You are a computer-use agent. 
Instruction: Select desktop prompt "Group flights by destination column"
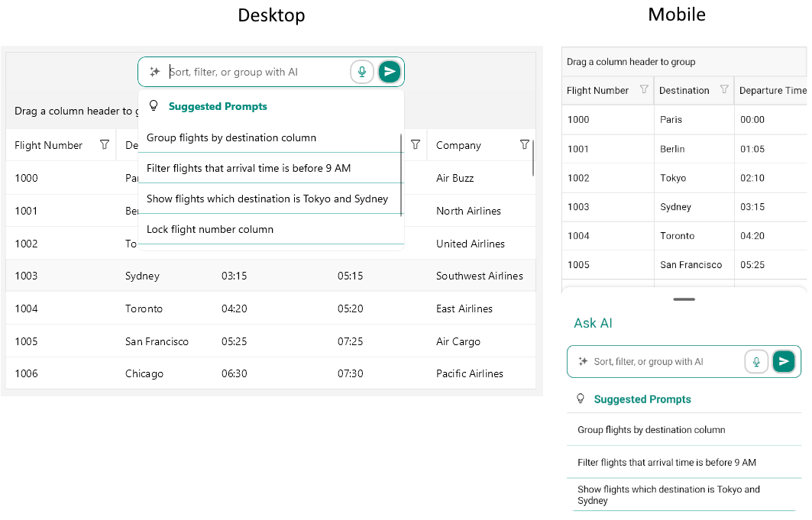(x=231, y=138)
